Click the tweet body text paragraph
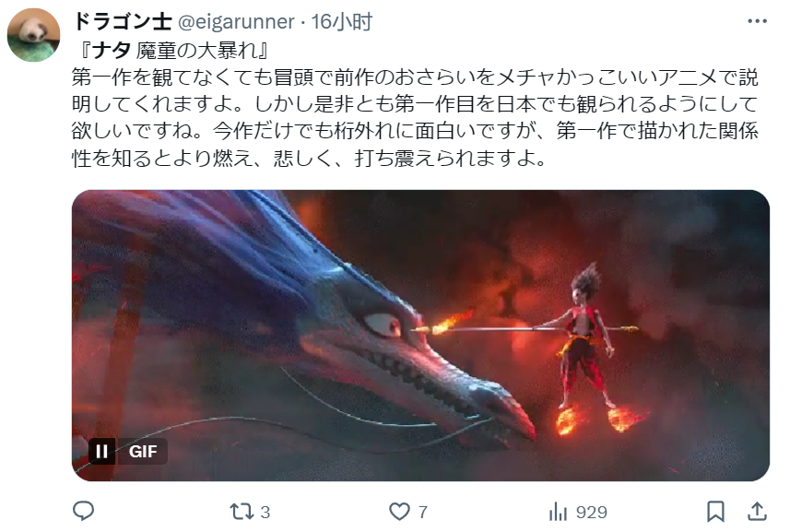This screenshot has width=790, height=532. pyautogui.click(x=415, y=117)
